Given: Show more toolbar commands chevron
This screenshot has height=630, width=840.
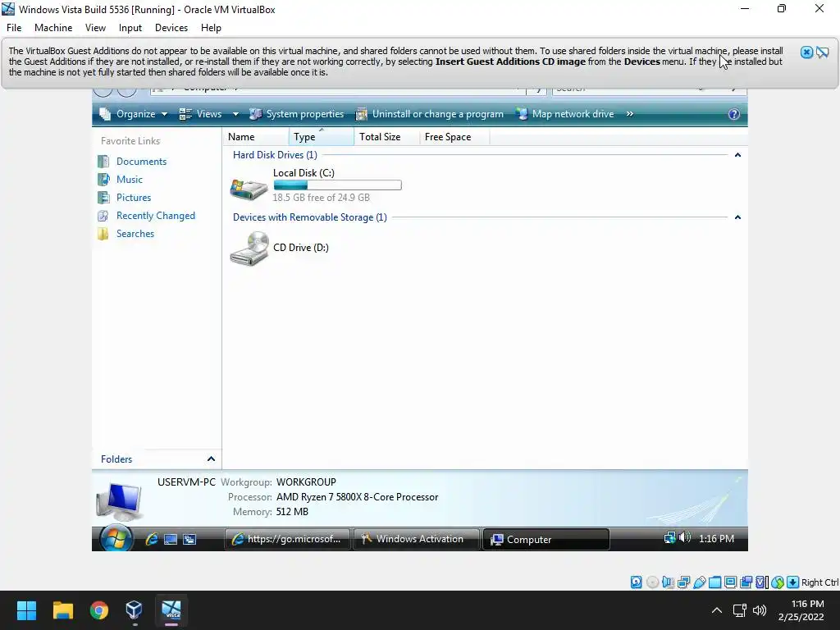Looking at the screenshot, I should tap(630, 113).
